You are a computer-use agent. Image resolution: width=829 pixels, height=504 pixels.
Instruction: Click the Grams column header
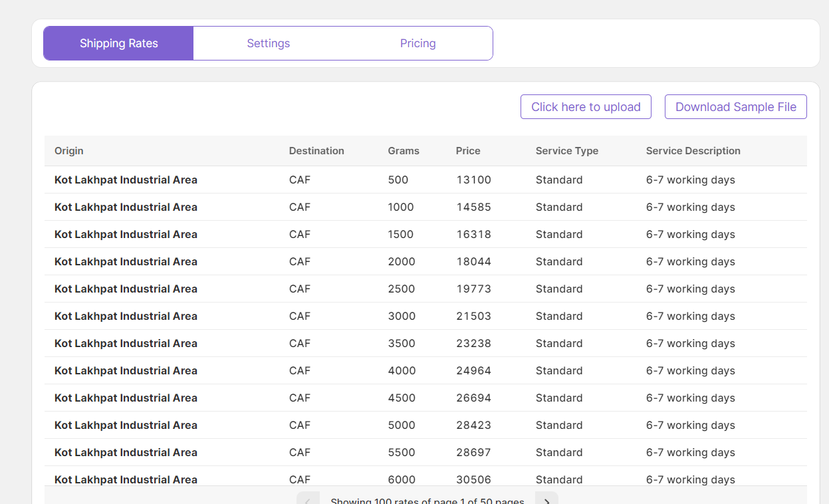404,151
